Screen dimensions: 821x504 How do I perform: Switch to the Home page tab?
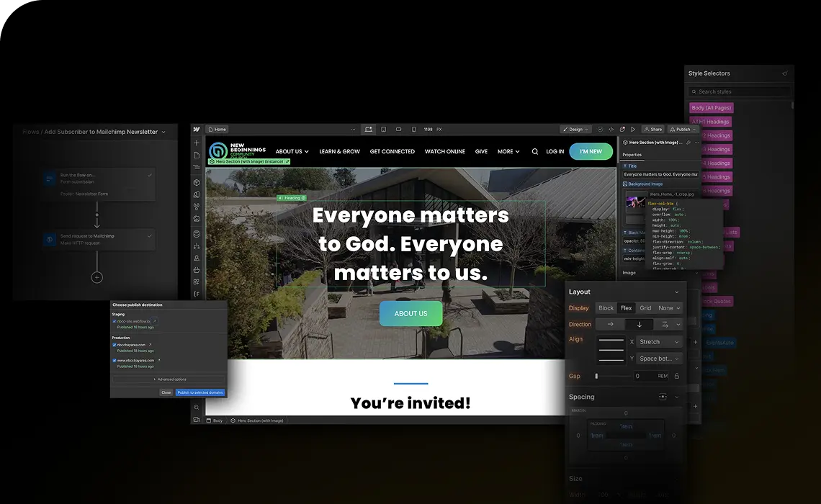pyautogui.click(x=217, y=129)
